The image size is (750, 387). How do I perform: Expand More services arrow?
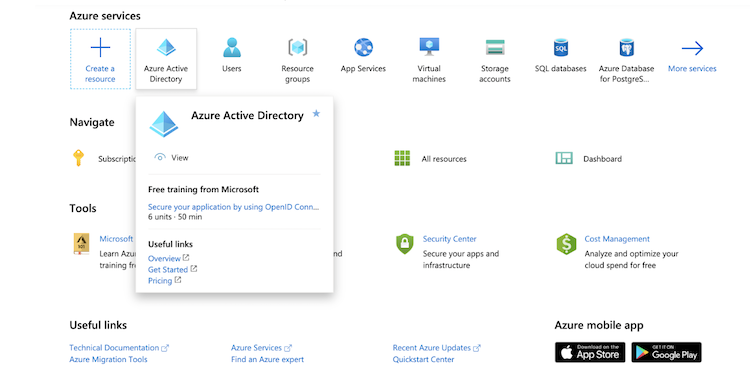pyautogui.click(x=692, y=48)
